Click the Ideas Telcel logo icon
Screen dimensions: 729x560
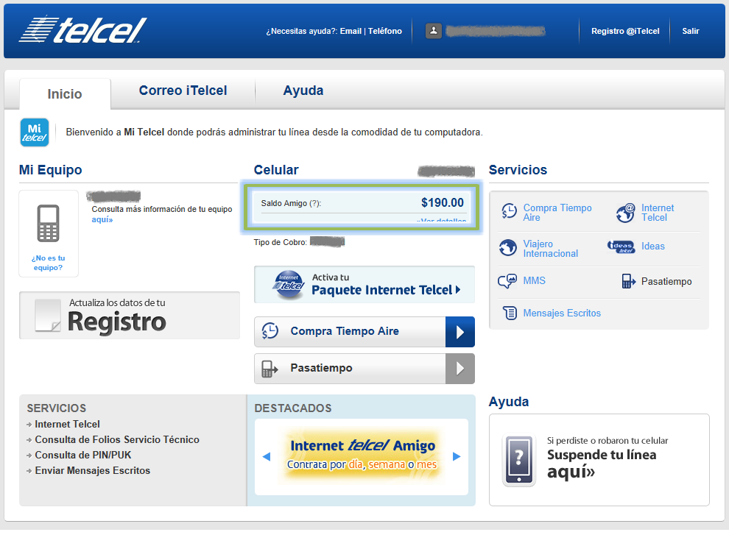click(621, 247)
